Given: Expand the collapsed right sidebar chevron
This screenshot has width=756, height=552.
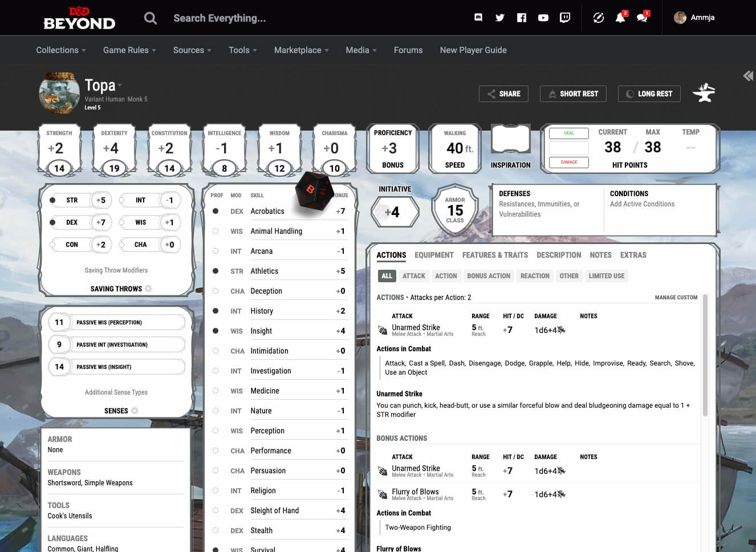Looking at the screenshot, I should tap(747, 75).
